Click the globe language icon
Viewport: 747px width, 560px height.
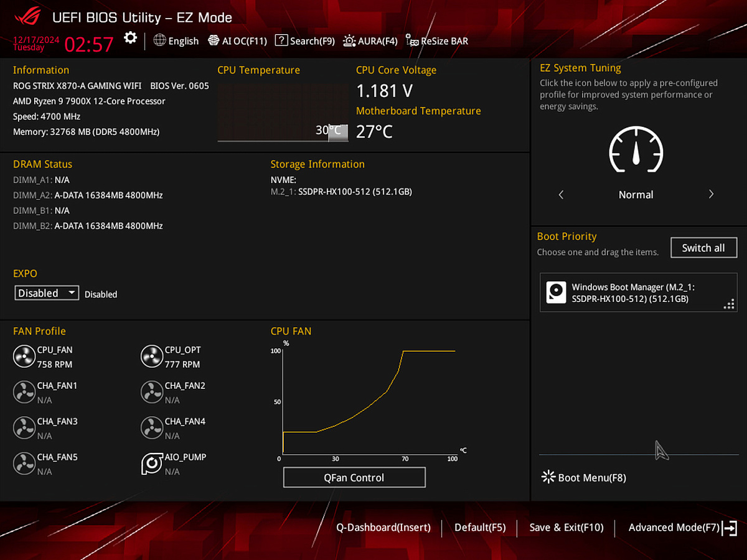click(159, 40)
